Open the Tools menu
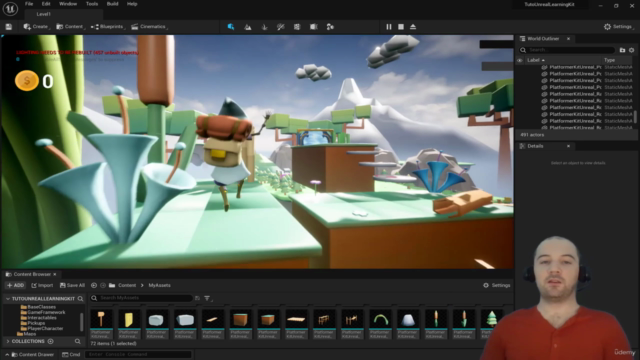 (x=92, y=4)
